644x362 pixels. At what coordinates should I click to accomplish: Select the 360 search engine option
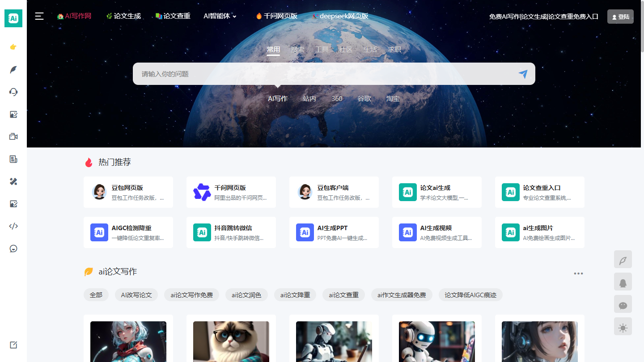337,98
